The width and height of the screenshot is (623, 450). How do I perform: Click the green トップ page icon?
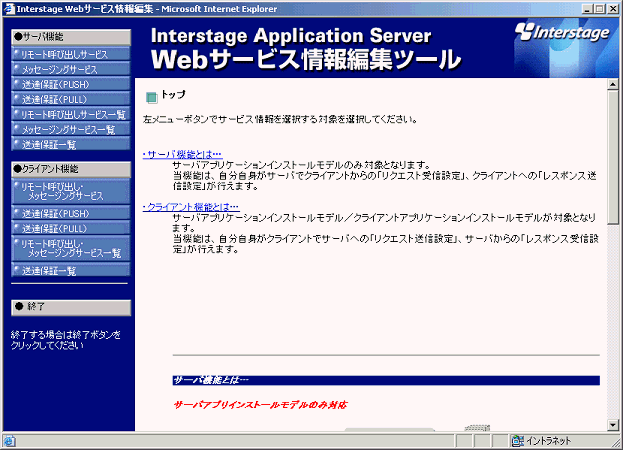pos(151,97)
